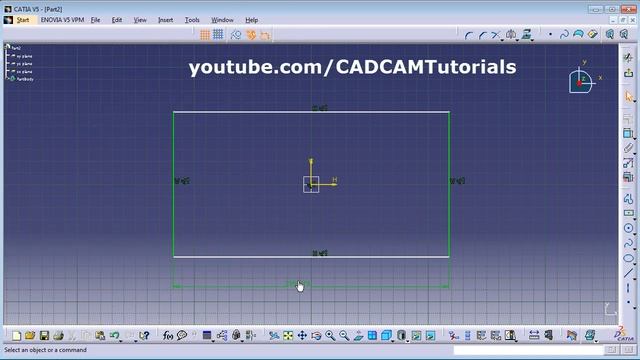Toggle Geometrical Constraints creation
This screenshot has height=360, width=640.
(x=251, y=35)
